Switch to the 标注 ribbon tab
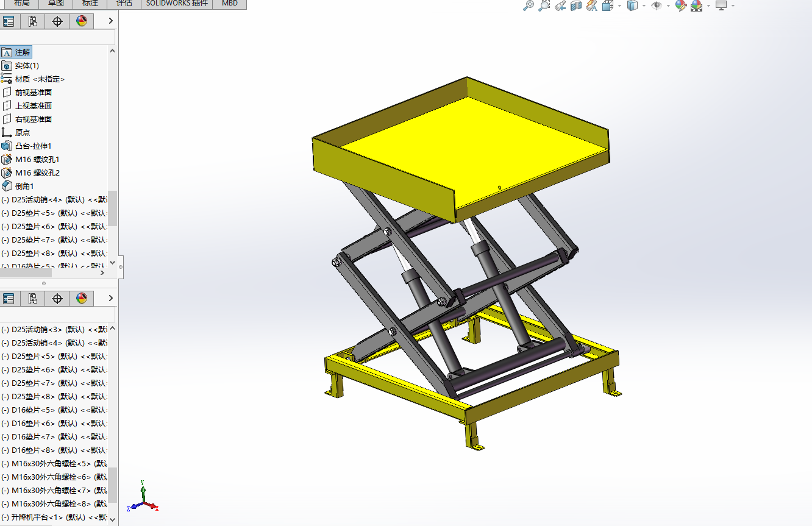Screen dimensions: 812x526 point(90,3)
